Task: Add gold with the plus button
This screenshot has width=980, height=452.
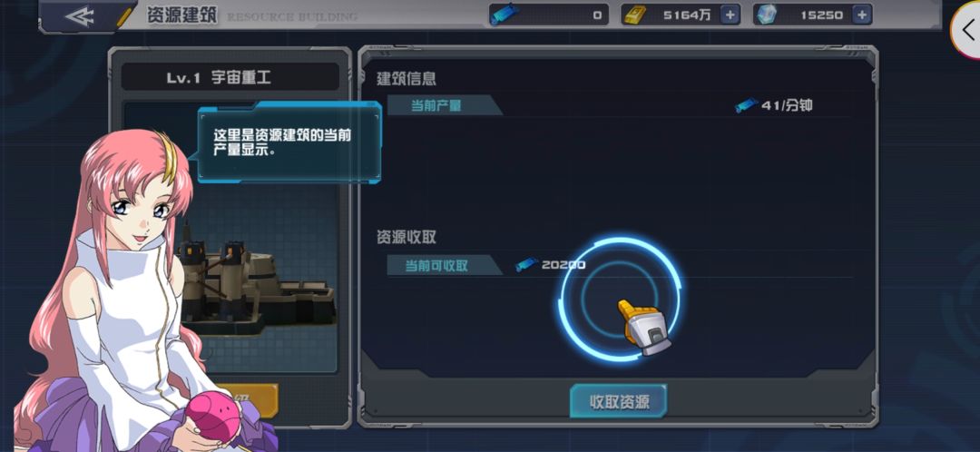Action: 730,15
